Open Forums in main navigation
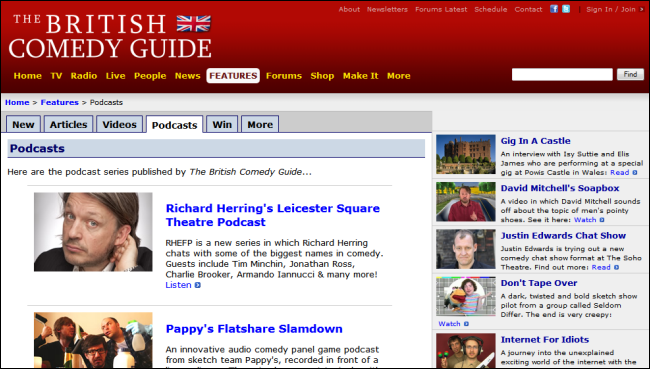This screenshot has height=369, width=650. (x=284, y=76)
